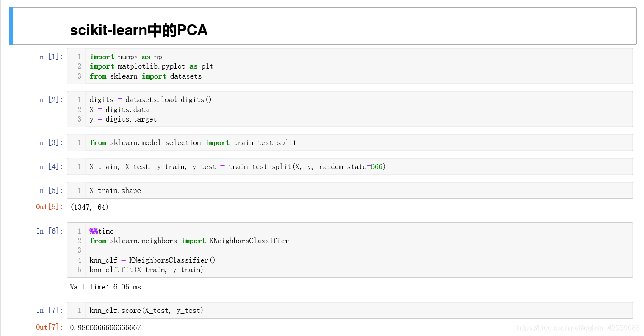Click the 'In [7]:' prompt label

[x=50, y=310]
